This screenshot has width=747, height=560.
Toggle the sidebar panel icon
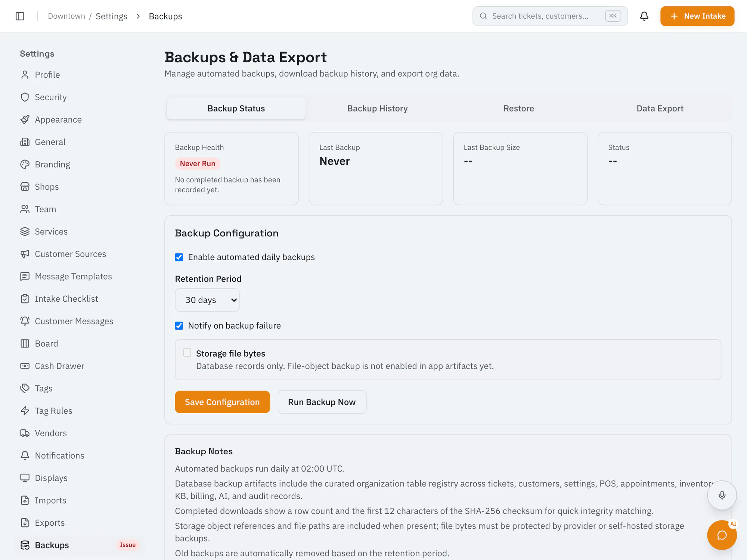point(20,16)
